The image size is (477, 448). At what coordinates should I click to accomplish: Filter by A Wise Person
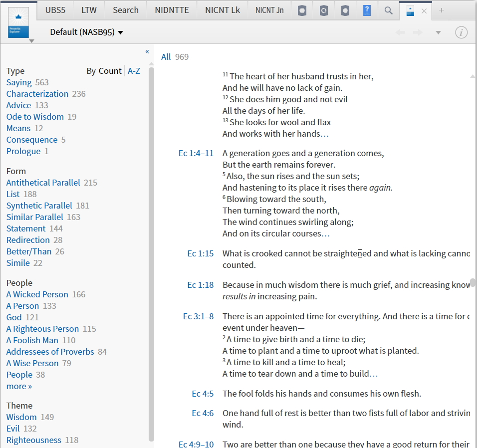coord(32,364)
